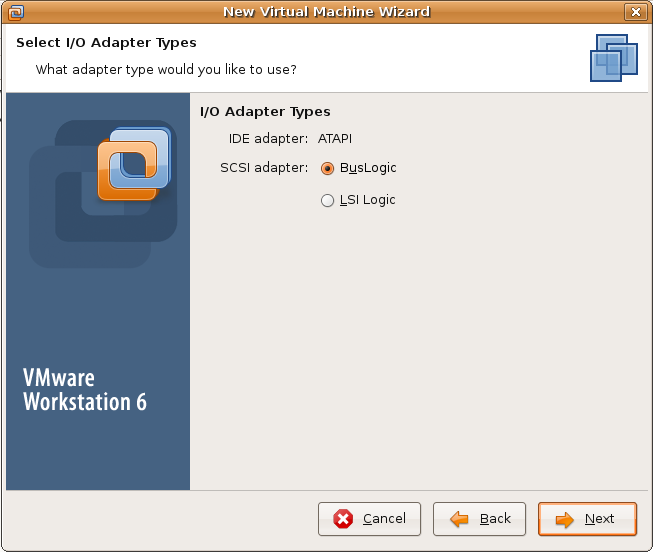Click the 'New Virtual Machine Wizard' title bar
Screen dimensions: 653x552
(x=326, y=12)
